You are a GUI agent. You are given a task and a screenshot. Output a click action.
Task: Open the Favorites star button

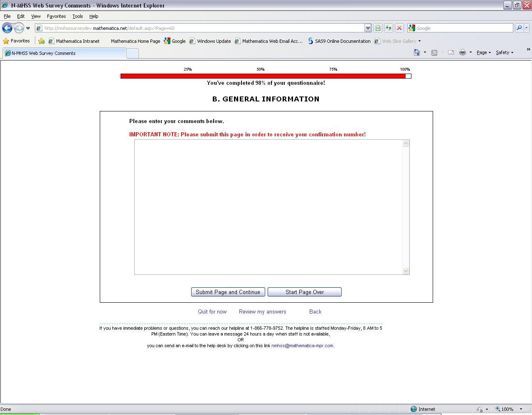pos(17,41)
